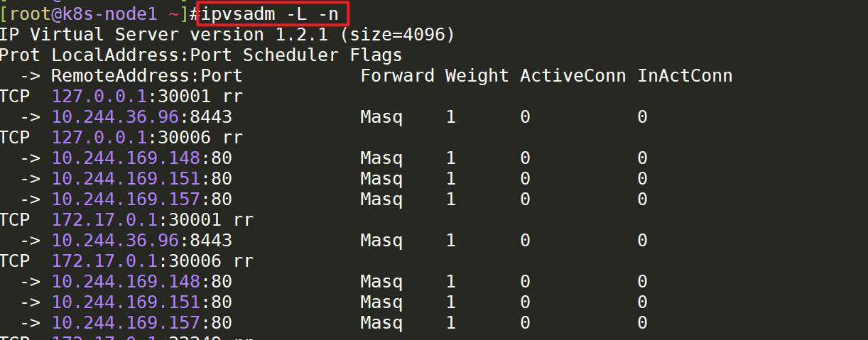This screenshot has height=340, width=868.
Task: Click the InActConn column header
Action: [x=685, y=75]
